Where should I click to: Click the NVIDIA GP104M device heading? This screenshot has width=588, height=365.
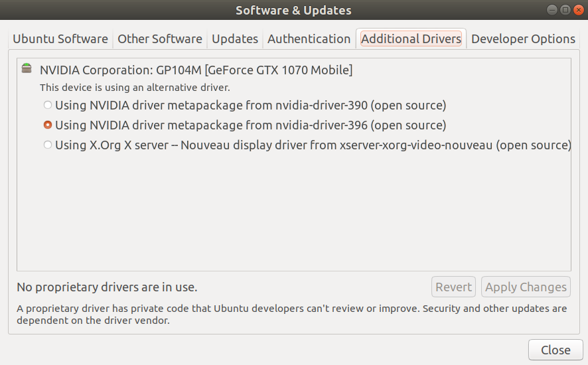(196, 70)
